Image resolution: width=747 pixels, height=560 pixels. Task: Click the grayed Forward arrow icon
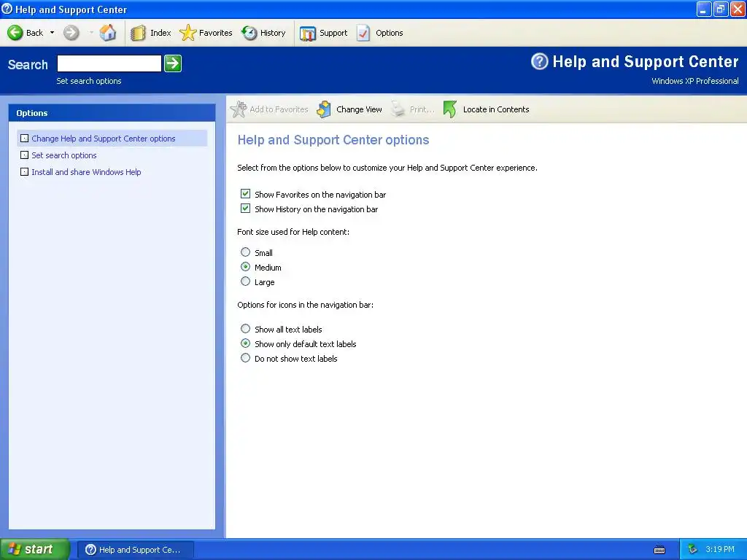pyautogui.click(x=71, y=33)
